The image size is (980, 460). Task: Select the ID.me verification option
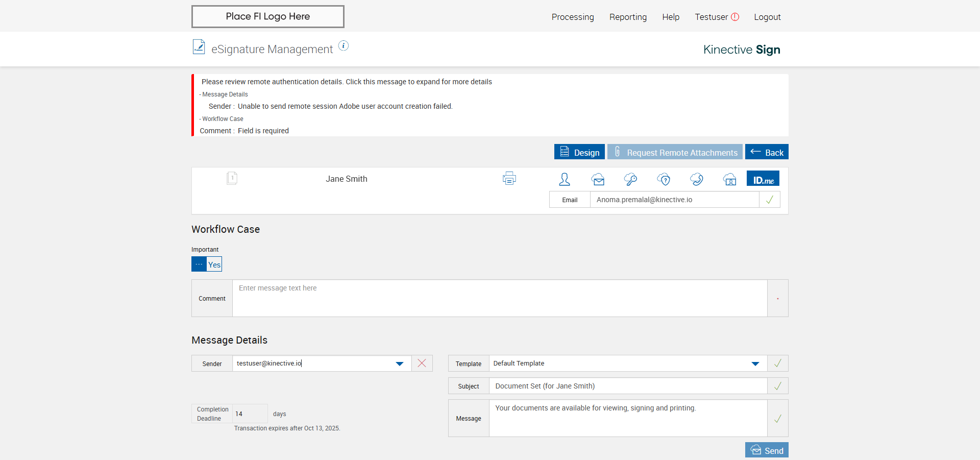763,178
